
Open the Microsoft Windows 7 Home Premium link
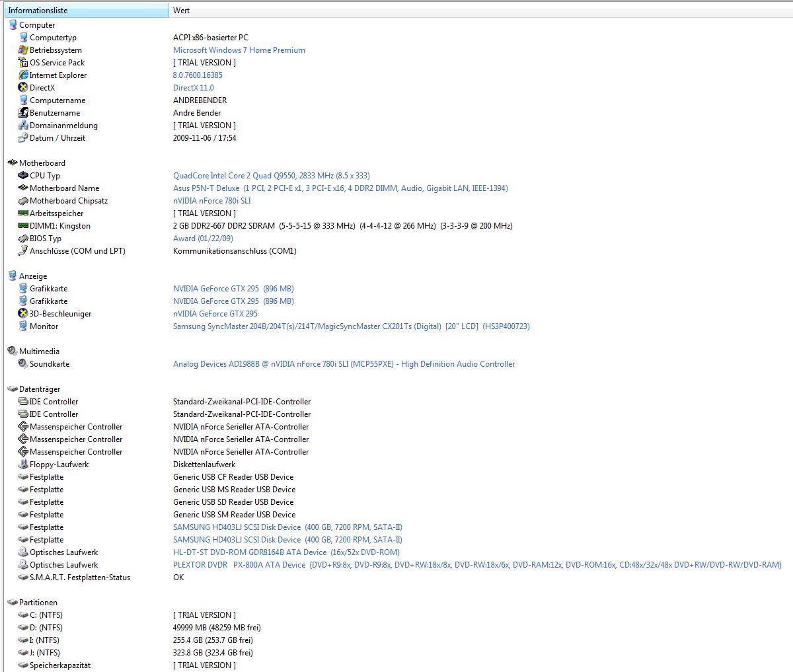coord(239,50)
